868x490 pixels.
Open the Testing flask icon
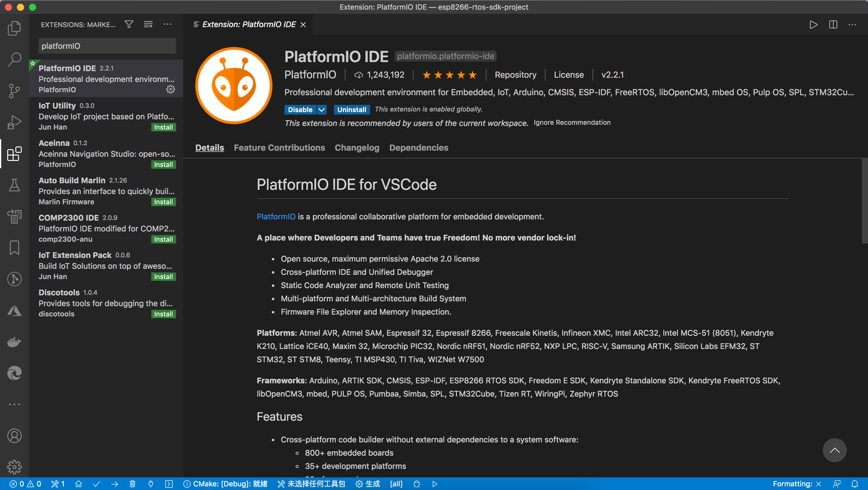(14, 185)
